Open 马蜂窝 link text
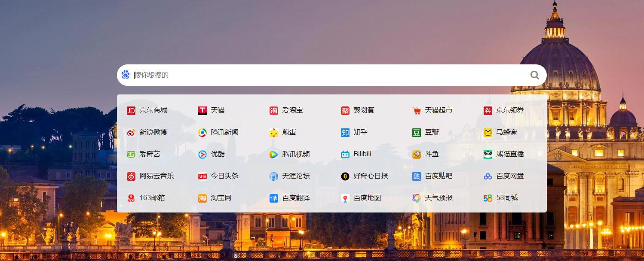 pyautogui.click(x=507, y=132)
